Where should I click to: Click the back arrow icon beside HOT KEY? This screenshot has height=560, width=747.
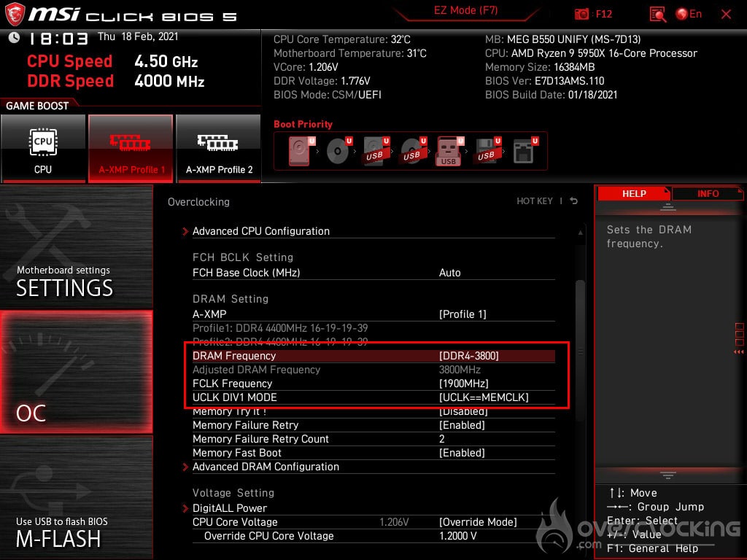click(x=573, y=201)
